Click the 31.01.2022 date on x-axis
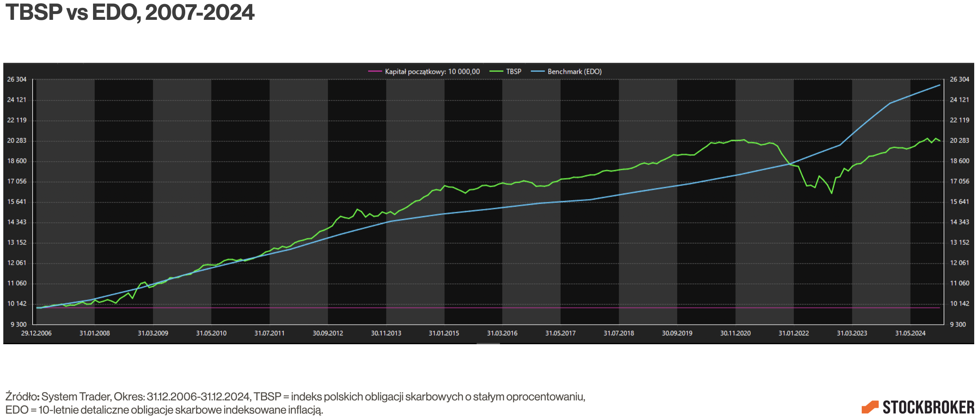Screen dimensions: 980x419 coord(794,333)
